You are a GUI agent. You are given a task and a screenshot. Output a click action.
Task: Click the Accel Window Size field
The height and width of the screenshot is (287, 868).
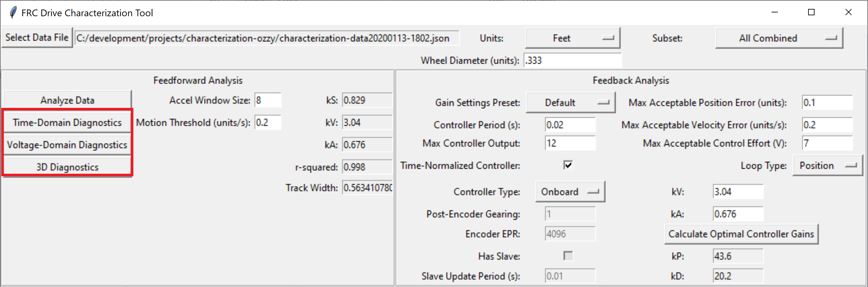pos(268,100)
